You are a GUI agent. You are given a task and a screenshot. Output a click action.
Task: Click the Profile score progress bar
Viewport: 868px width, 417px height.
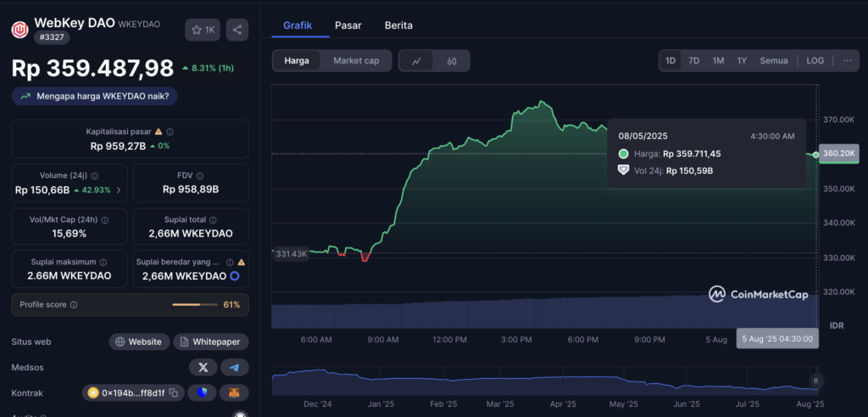pos(195,304)
